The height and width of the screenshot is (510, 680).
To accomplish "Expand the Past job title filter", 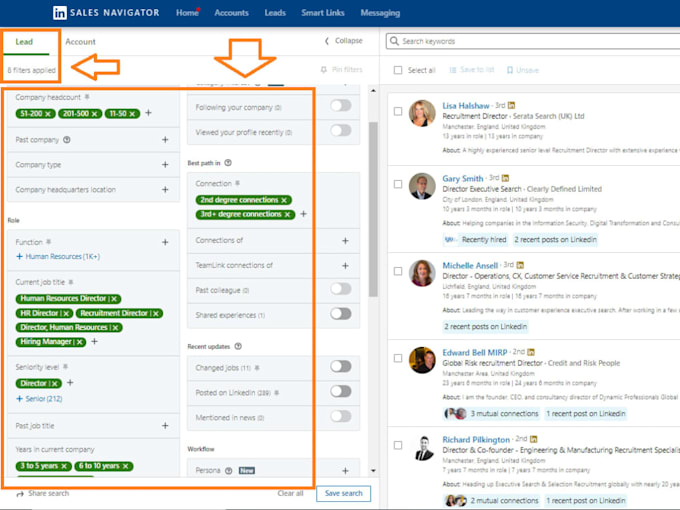I will (165, 426).
